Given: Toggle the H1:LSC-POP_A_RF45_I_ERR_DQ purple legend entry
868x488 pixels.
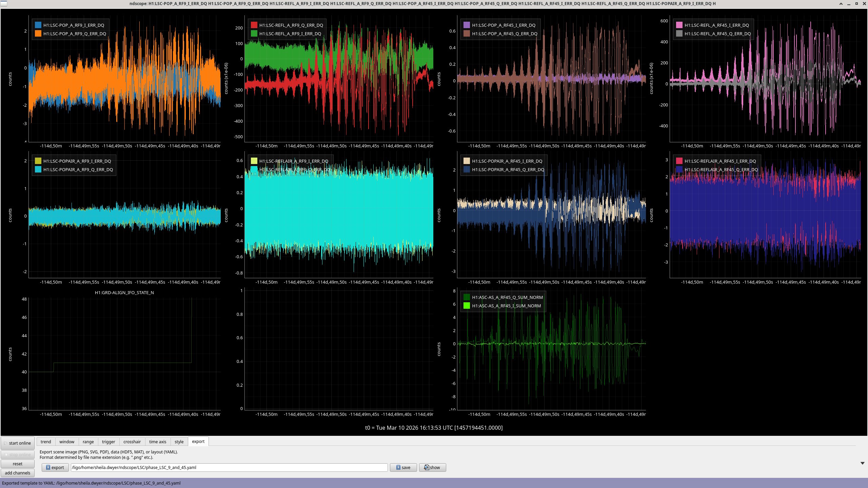Looking at the screenshot, I should point(503,25).
